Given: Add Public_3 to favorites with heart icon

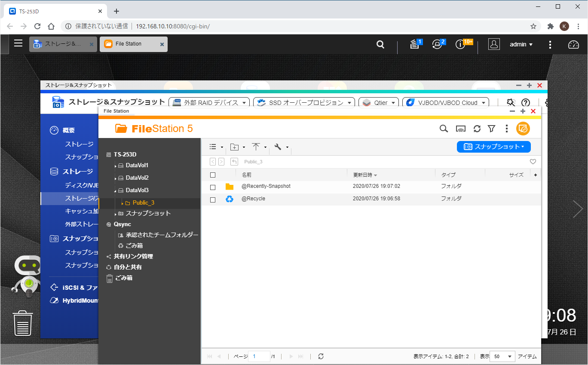Looking at the screenshot, I should [533, 162].
